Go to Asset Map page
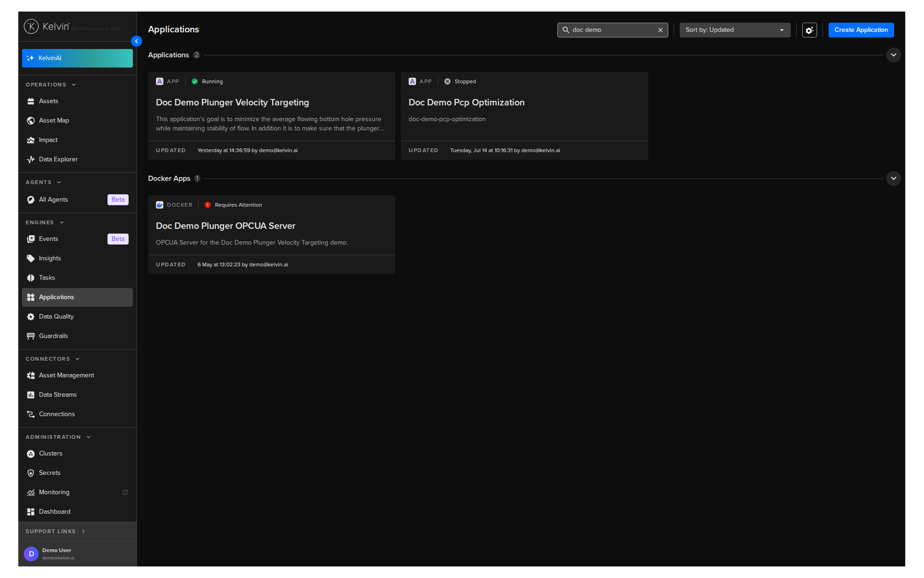The height and width of the screenshot is (578, 924). pos(77,121)
